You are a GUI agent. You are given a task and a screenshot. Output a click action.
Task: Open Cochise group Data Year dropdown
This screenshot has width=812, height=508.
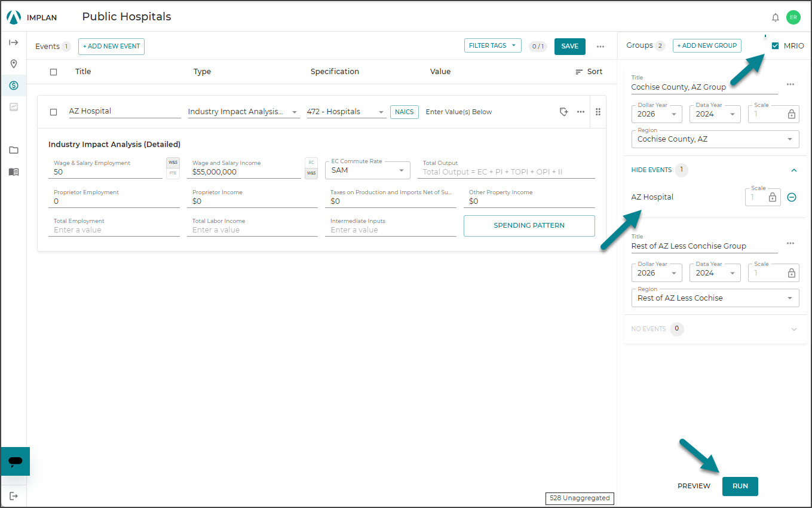tap(715, 114)
